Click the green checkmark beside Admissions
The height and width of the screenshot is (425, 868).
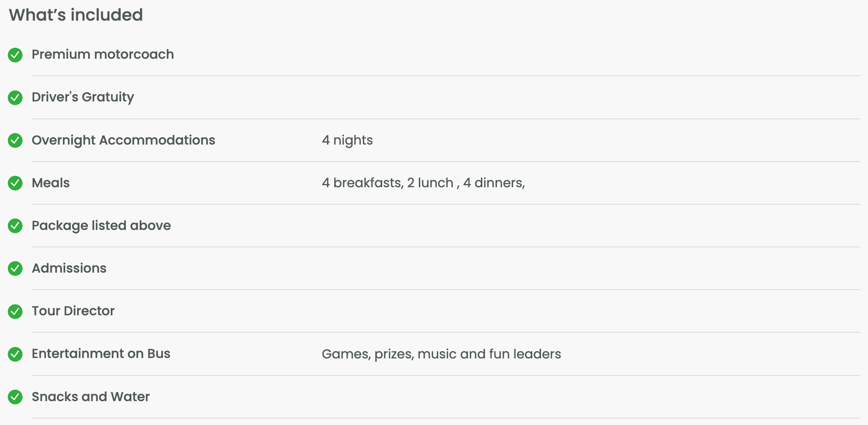point(15,268)
